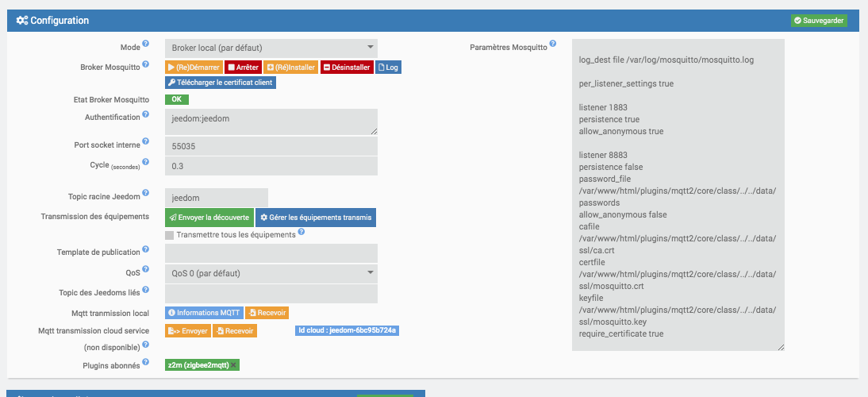Click the help icon next to Broker Mosquitto
Screen dimensions: 868x397
[x=145, y=64]
